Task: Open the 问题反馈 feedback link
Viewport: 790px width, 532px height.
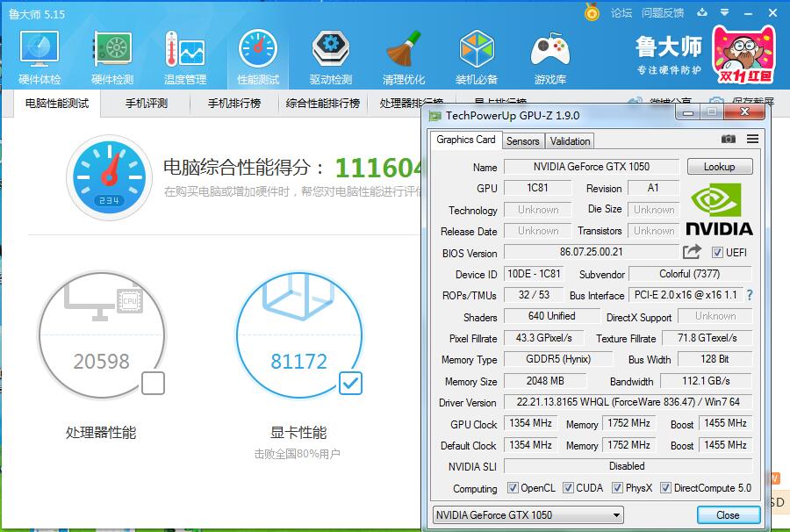Action: pyautogui.click(x=663, y=12)
